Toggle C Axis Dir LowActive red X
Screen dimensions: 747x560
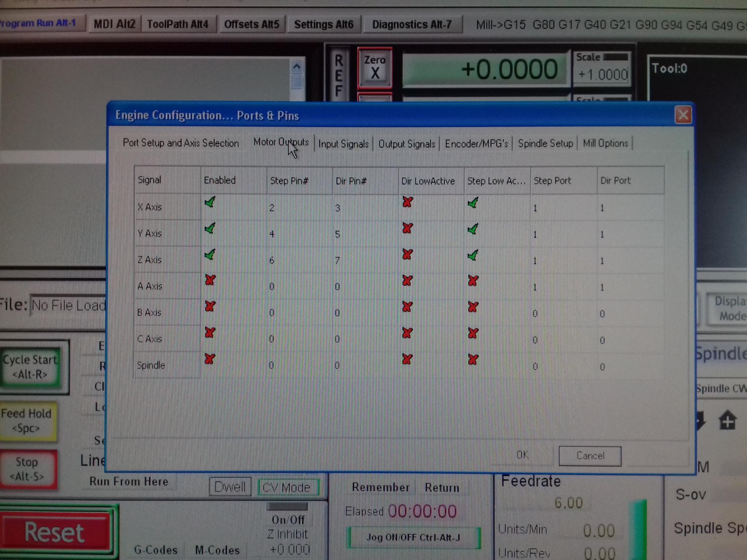(x=407, y=333)
